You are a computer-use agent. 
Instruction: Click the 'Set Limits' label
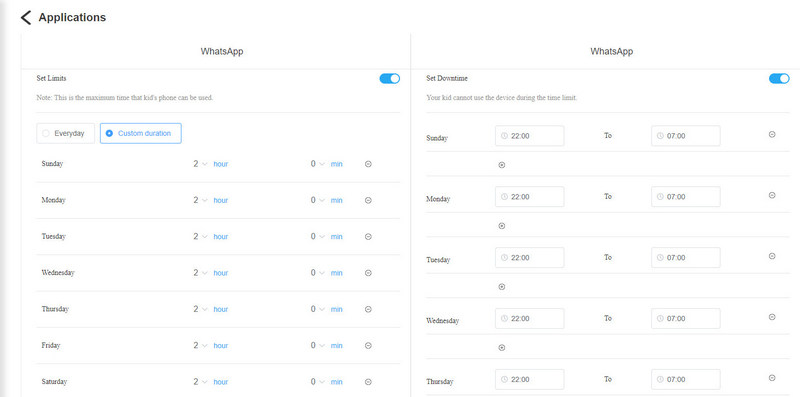pos(52,79)
